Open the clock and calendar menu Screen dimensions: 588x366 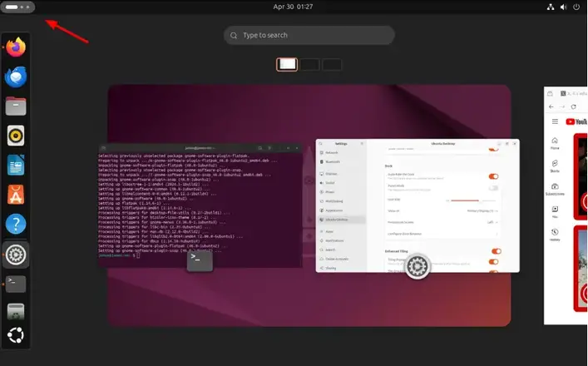pos(293,7)
